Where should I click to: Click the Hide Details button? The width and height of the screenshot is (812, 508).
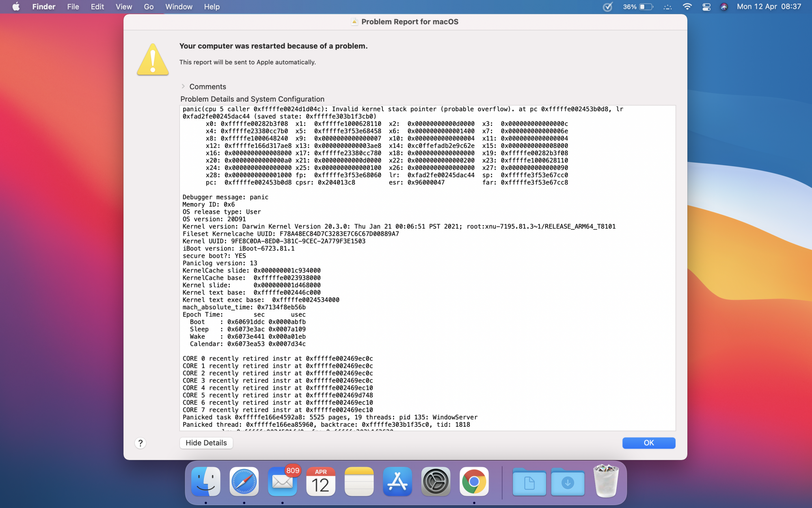point(206,443)
